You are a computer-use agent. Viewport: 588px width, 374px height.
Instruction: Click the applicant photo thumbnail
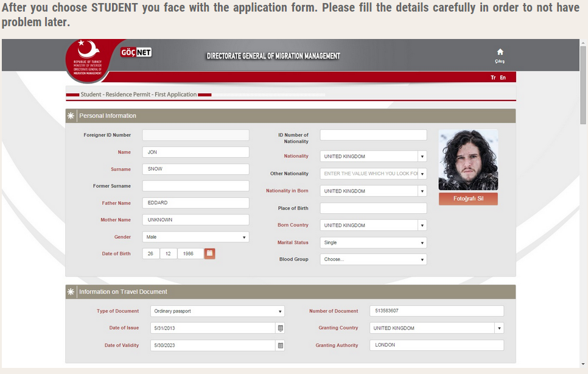click(x=468, y=160)
